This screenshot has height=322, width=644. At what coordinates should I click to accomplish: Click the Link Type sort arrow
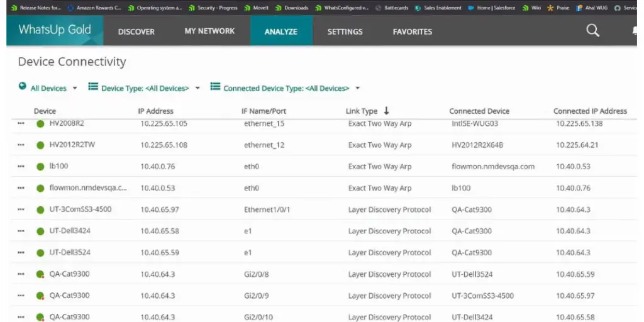pyautogui.click(x=386, y=111)
